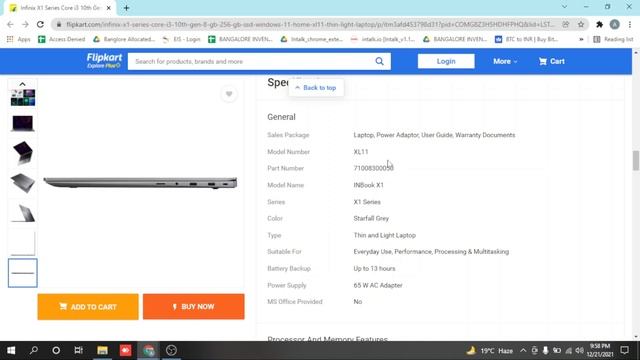Image resolution: width=640 pixels, height=360 pixels.
Task: Close the Infinix X1 Series tab
Action: pos(109,8)
